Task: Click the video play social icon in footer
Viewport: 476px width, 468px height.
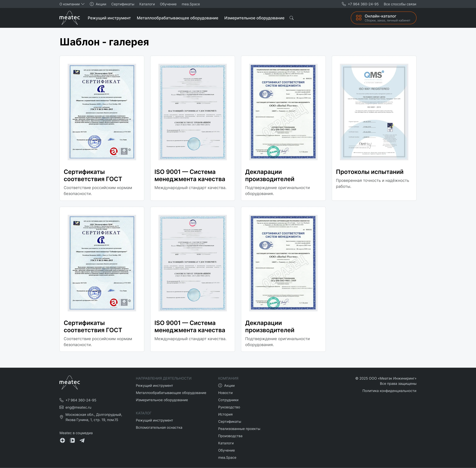Action: 72,440
